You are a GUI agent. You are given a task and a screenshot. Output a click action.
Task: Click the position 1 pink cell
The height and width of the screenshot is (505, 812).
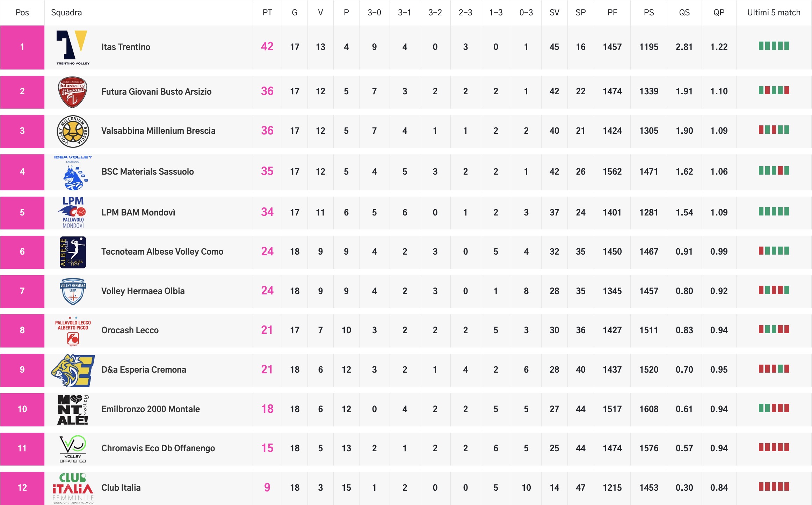click(x=22, y=47)
